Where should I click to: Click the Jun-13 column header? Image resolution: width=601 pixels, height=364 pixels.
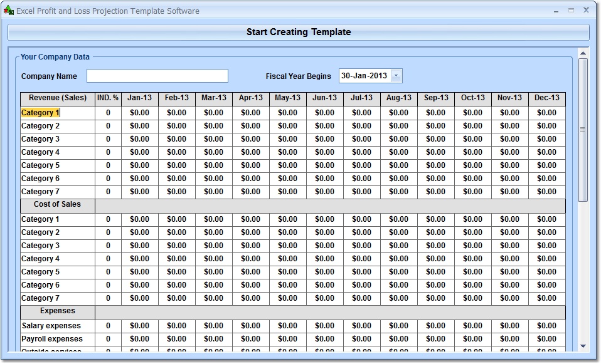pos(324,99)
